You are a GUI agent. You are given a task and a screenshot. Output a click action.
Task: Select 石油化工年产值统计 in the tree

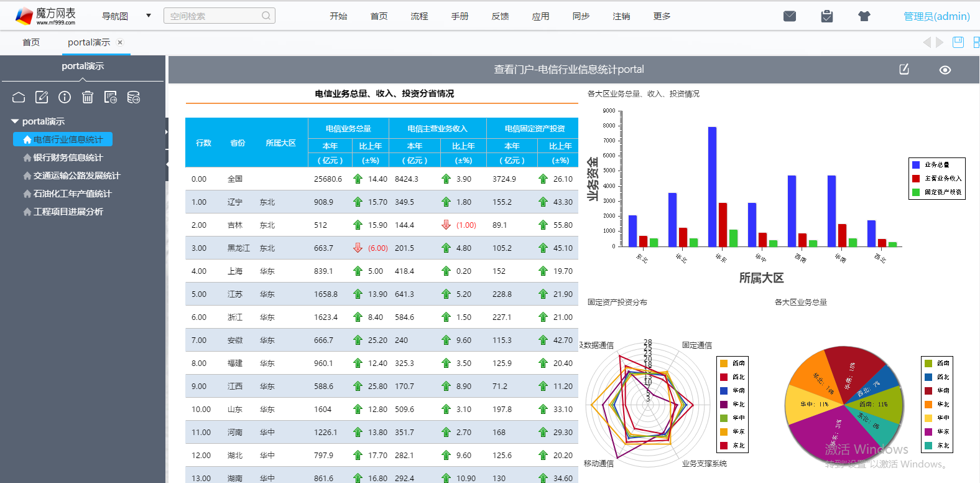click(72, 194)
